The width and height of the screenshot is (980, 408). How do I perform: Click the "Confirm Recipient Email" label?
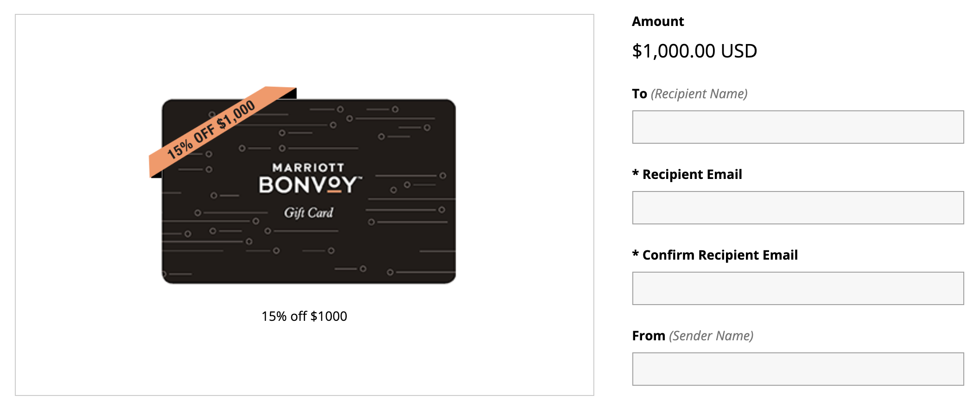point(719,255)
